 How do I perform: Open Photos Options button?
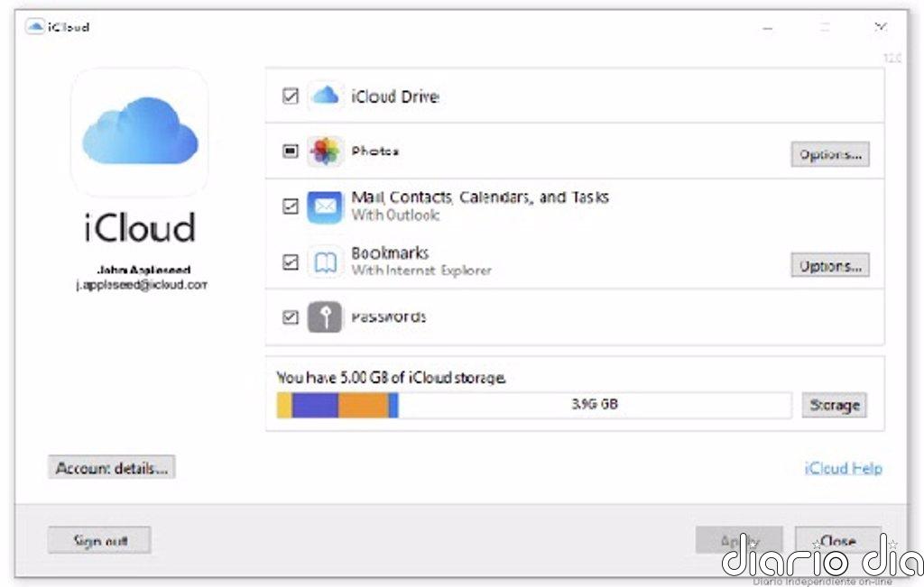click(x=830, y=154)
